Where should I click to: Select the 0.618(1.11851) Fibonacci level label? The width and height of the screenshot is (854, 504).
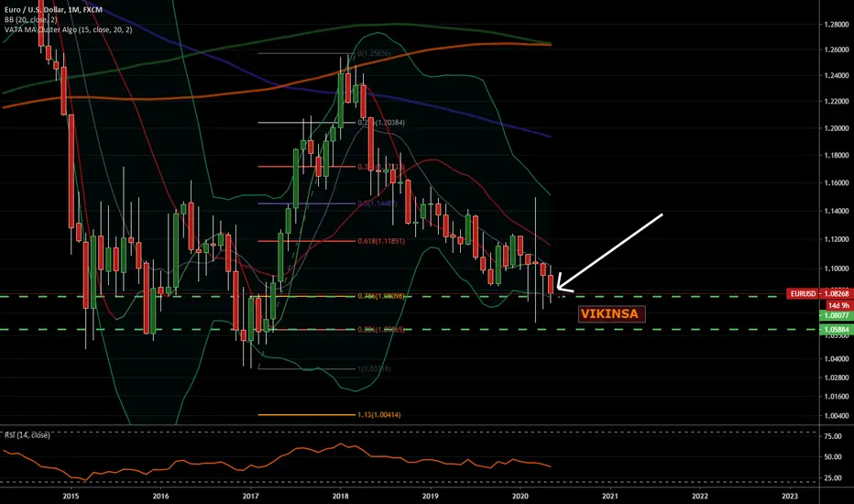pyautogui.click(x=381, y=241)
